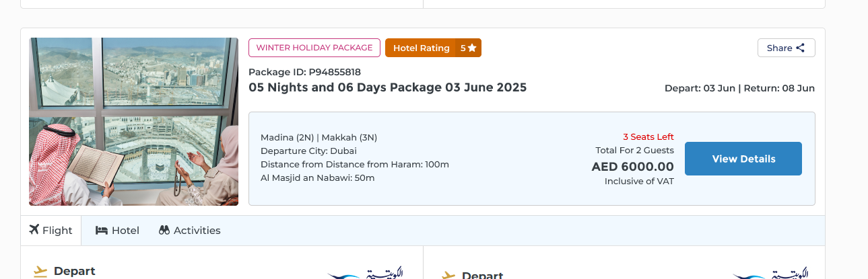
Task: Switch to the Hotel tab
Action: point(118,231)
